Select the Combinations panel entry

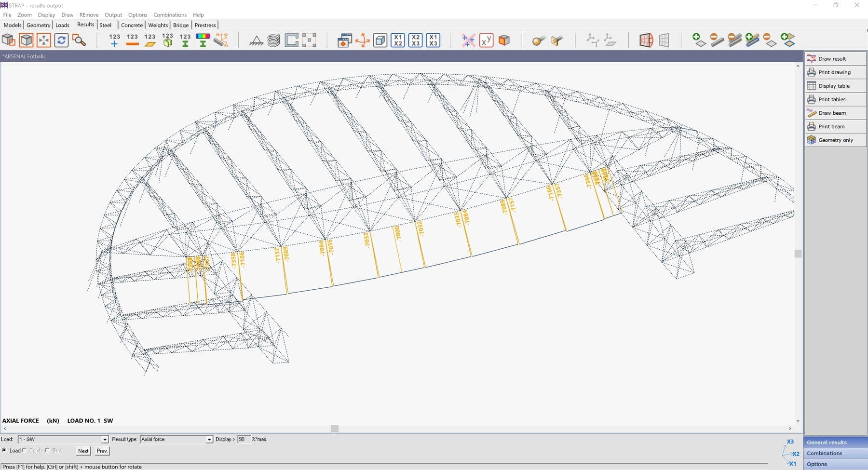tap(835, 453)
